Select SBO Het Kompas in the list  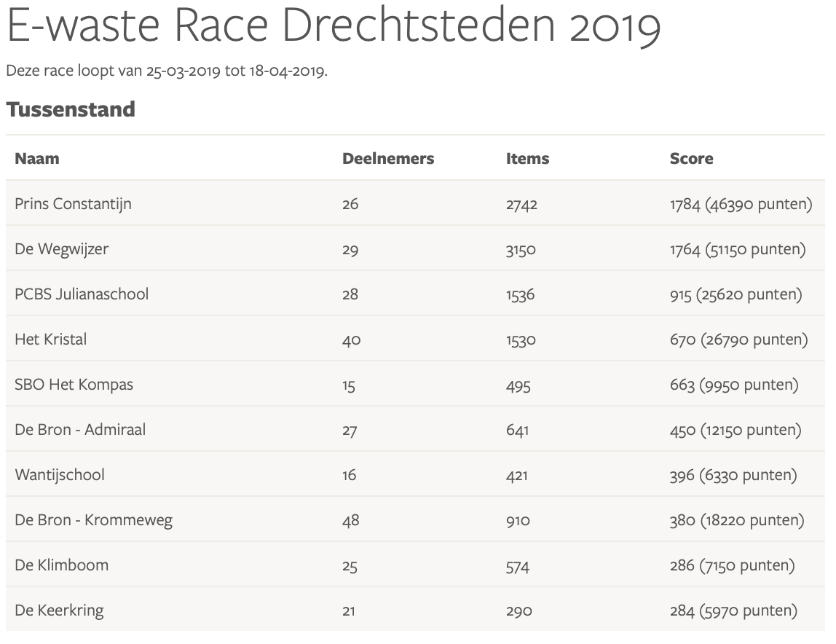click(x=74, y=385)
